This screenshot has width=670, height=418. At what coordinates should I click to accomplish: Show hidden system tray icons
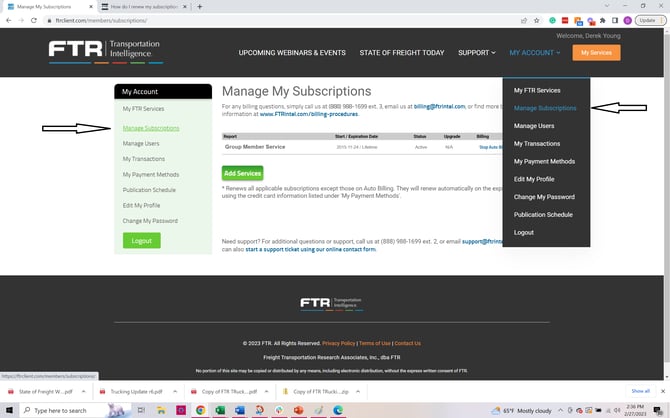coord(560,411)
